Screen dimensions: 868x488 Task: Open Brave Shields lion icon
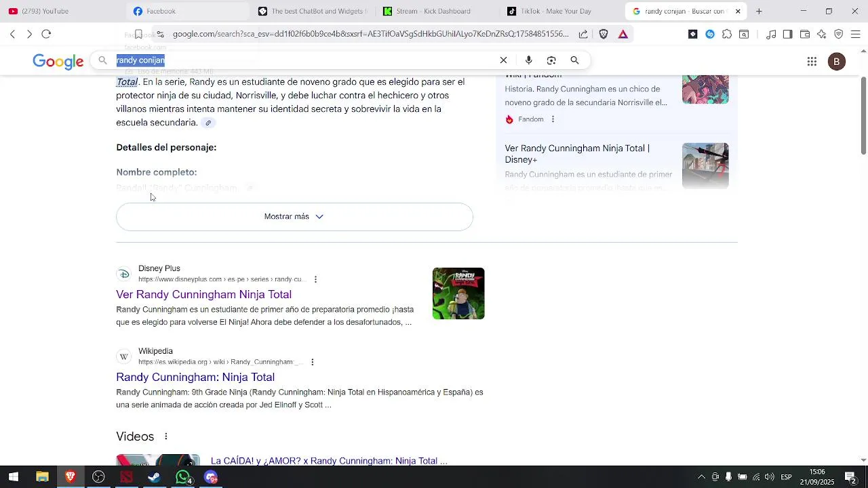click(x=604, y=34)
